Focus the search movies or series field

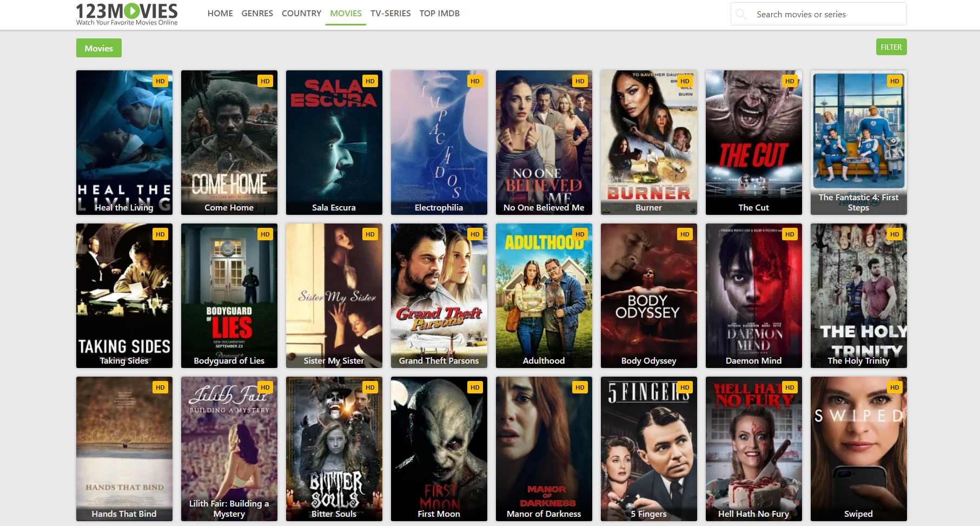pos(827,15)
